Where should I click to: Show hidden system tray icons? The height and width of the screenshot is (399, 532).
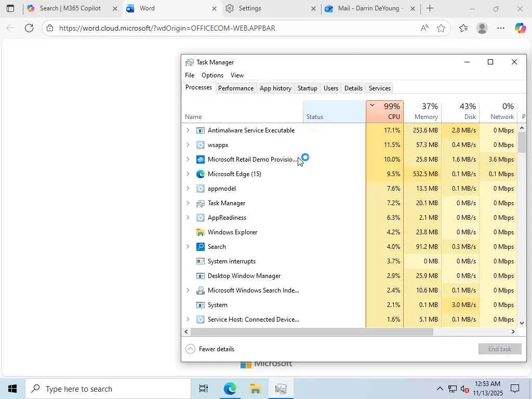coord(440,389)
